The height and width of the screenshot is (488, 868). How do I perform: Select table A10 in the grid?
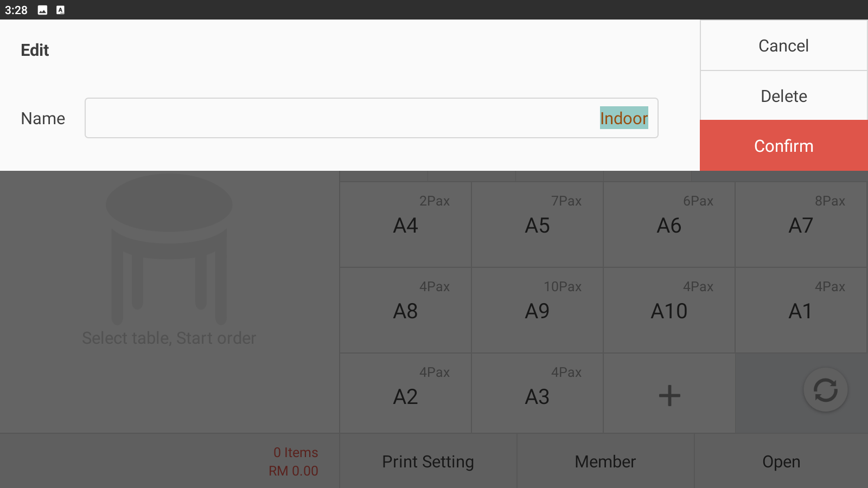(x=669, y=310)
